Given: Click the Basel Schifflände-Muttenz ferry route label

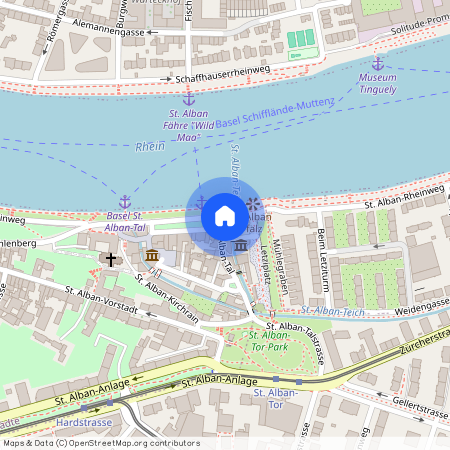Looking at the screenshot, I should point(275,112).
